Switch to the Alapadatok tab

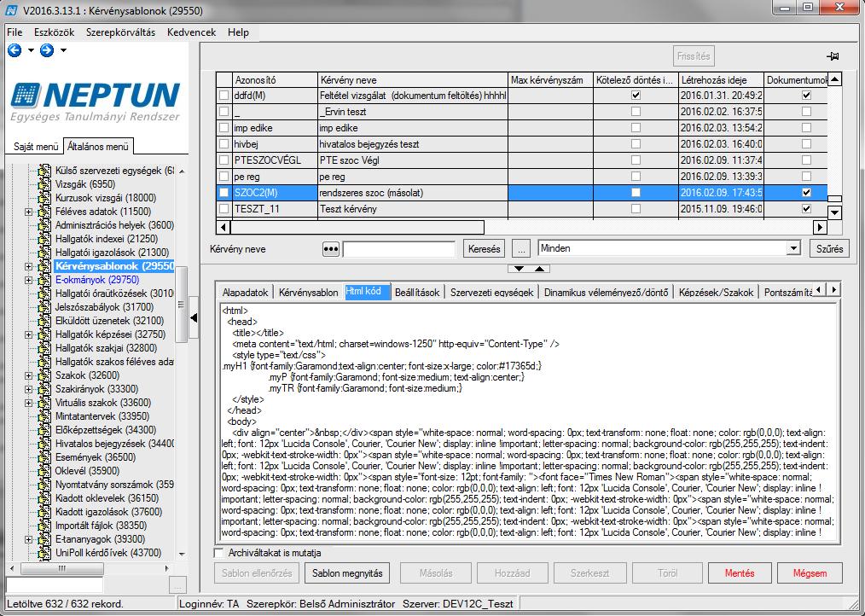point(246,292)
